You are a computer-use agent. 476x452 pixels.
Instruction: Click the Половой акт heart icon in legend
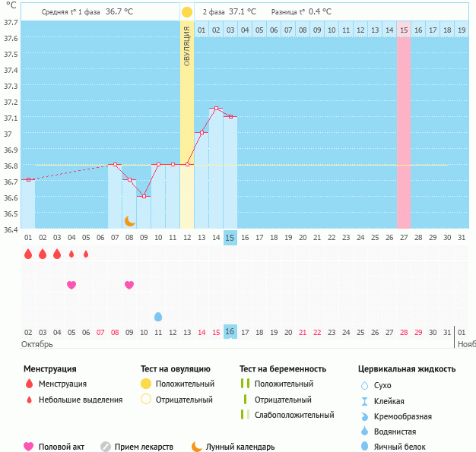(29, 447)
